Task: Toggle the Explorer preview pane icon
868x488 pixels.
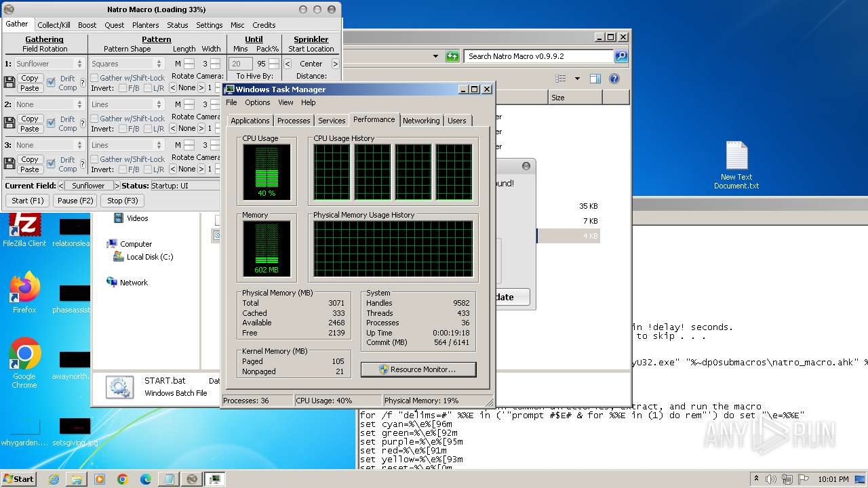Action: click(x=595, y=79)
